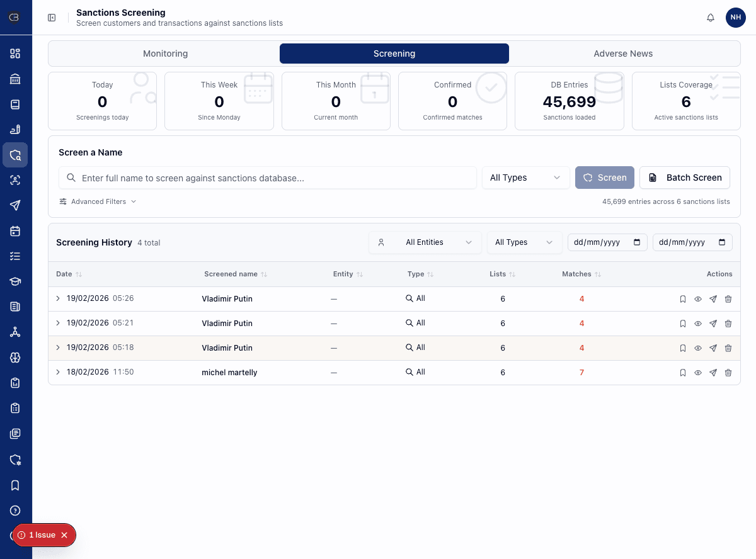Open the graduation cap training icon
The width and height of the screenshot is (756, 559).
(15, 281)
